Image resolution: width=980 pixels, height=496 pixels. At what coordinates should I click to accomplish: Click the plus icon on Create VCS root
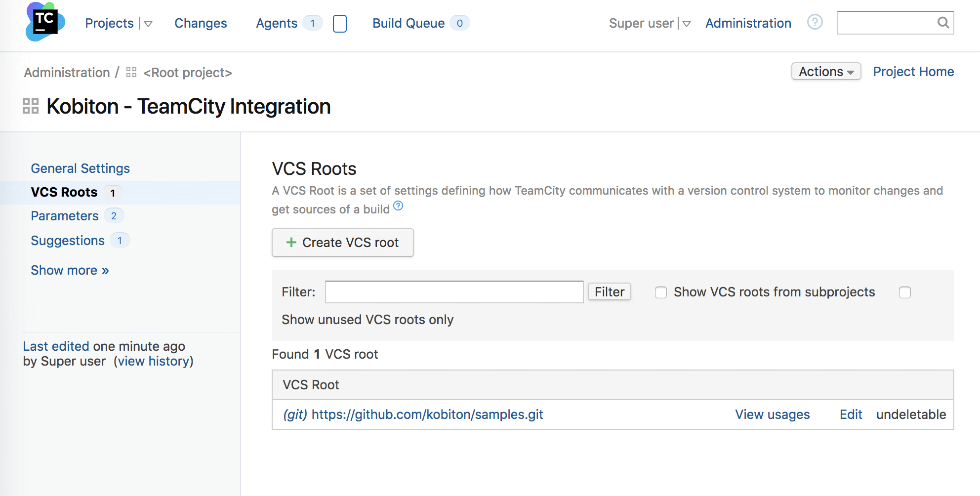(x=291, y=243)
